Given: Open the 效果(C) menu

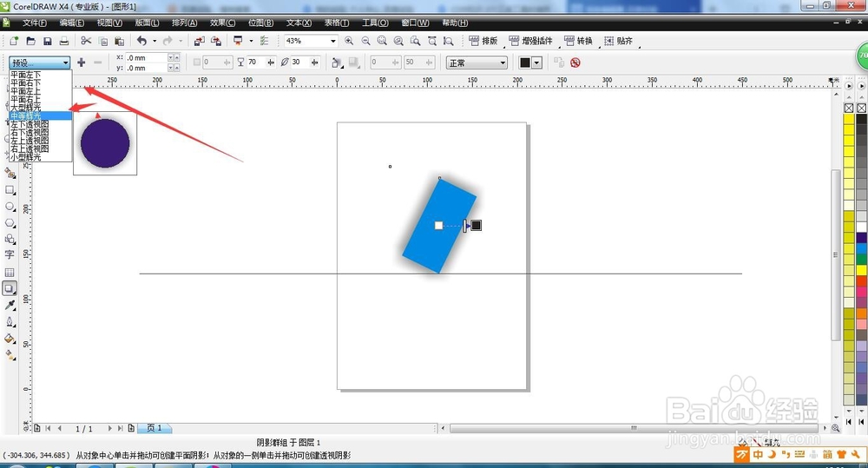Looking at the screenshot, I should tap(222, 23).
